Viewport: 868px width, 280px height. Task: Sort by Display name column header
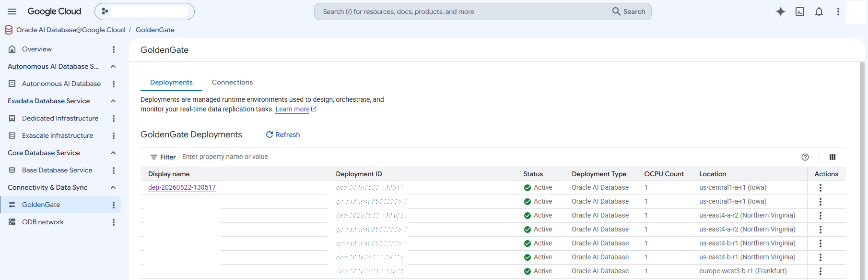point(169,174)
